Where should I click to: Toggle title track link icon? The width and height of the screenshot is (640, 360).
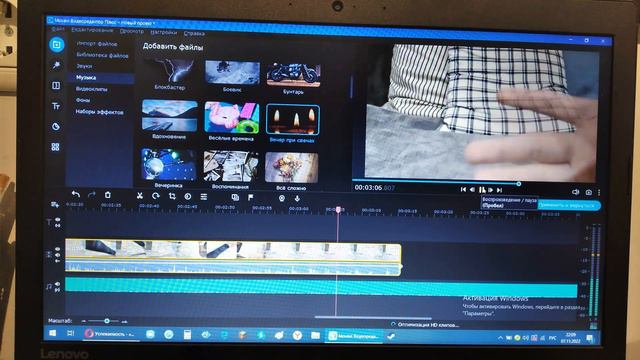point(58,225)
